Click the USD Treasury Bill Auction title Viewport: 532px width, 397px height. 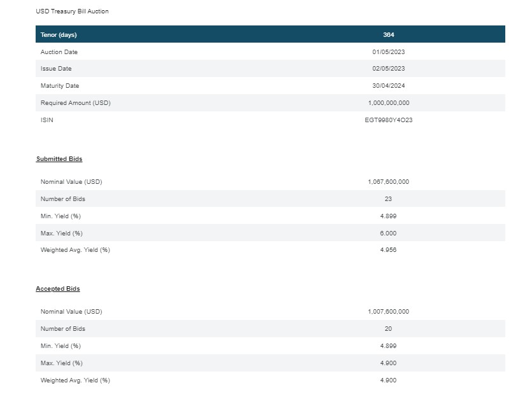tap(72, 11)
